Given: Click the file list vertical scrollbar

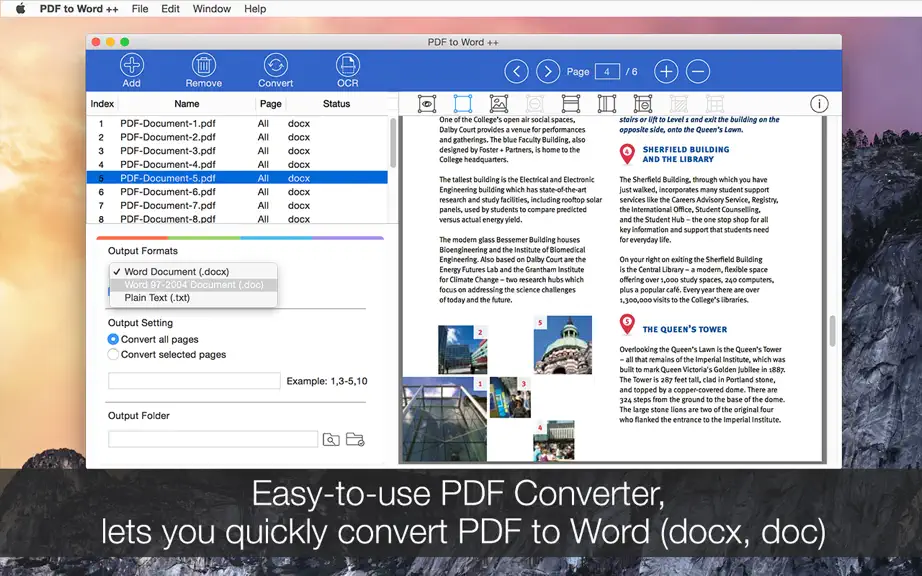Looking at the screenshot, I should click(x=393, y=142).
